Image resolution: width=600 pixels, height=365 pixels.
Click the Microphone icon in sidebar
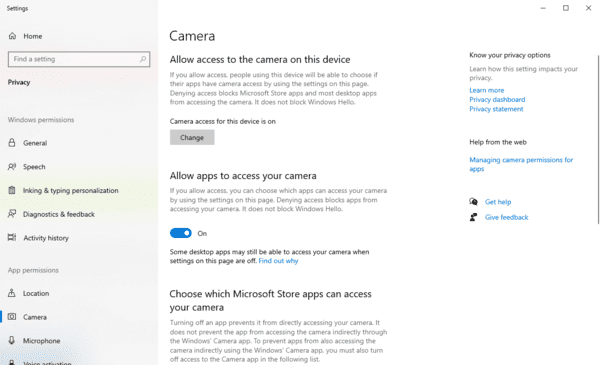12,341
